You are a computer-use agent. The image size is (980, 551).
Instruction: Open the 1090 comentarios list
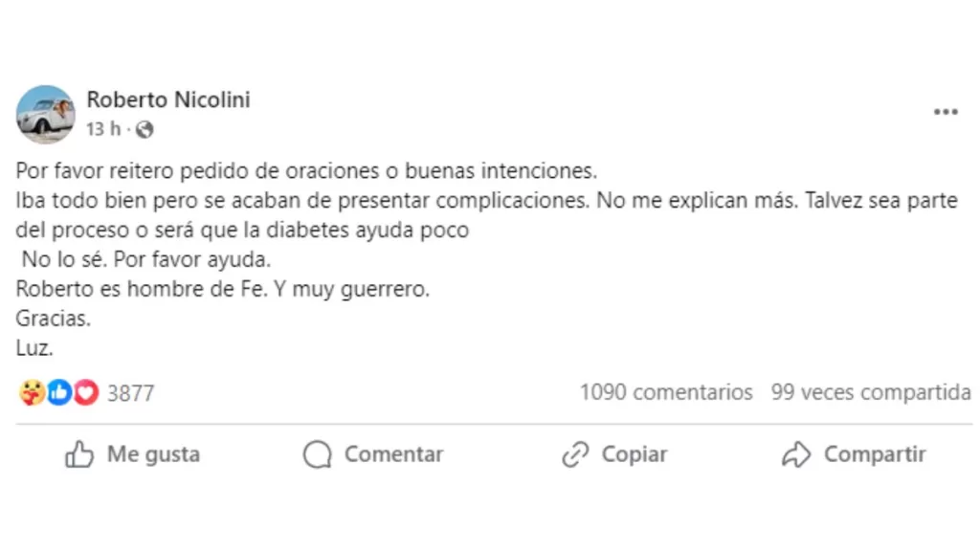point(666,392)
